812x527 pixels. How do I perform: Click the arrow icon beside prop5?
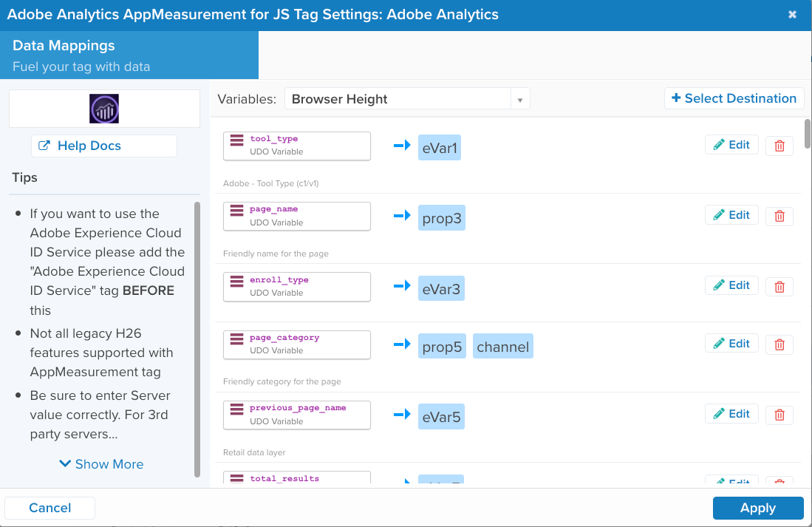[x=402, y=344]
